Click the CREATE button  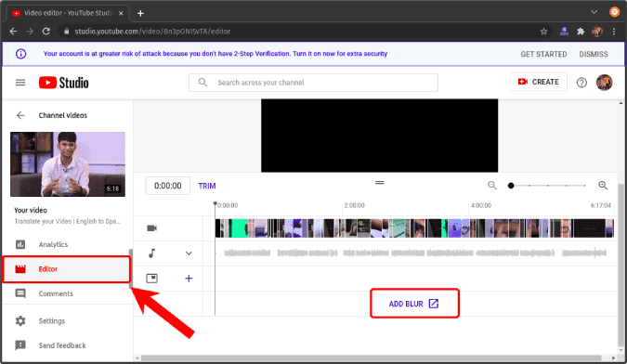539,82
